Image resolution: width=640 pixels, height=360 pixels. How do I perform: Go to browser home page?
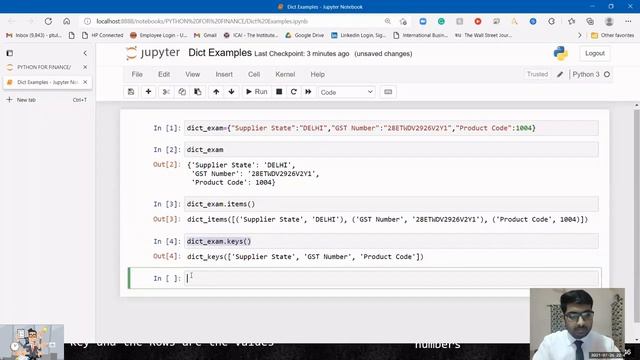pyautogui.click(x=67, y=21)
